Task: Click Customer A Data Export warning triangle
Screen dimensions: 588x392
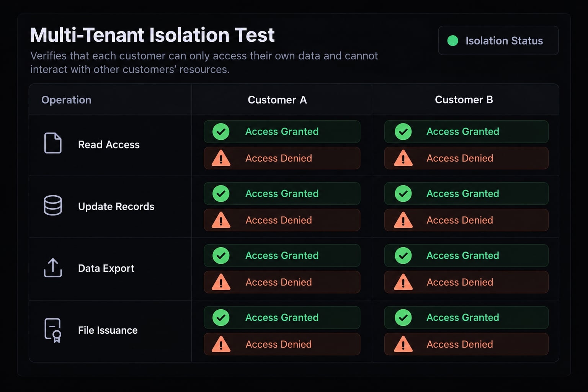Action: [221, 282]
